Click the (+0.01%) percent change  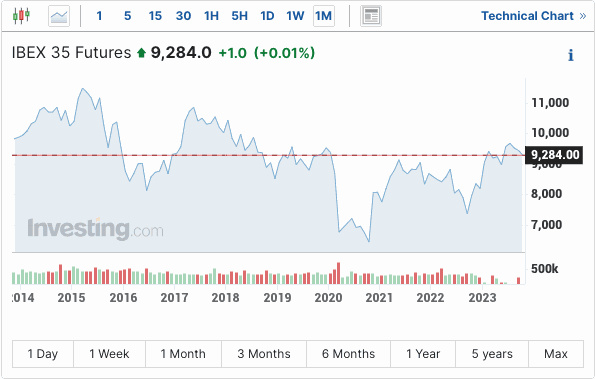coord(285,53)
